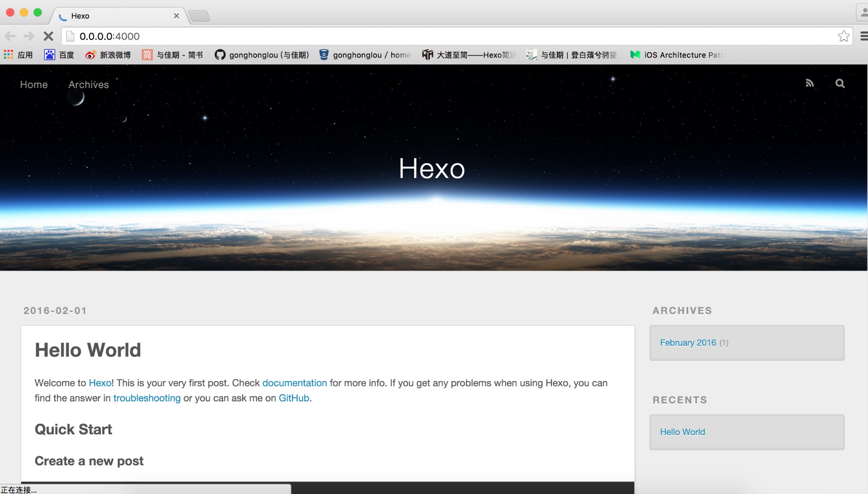Close the window with red button
The height and width of the screenshot is (494, 868).
(x=10, y=12)
